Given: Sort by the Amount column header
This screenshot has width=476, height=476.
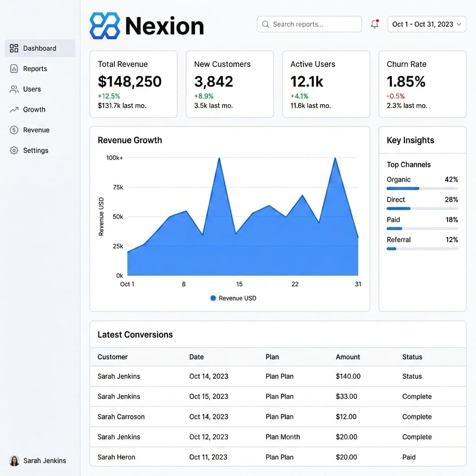Looking at the screenshot, I should click(x=348, y=357).
